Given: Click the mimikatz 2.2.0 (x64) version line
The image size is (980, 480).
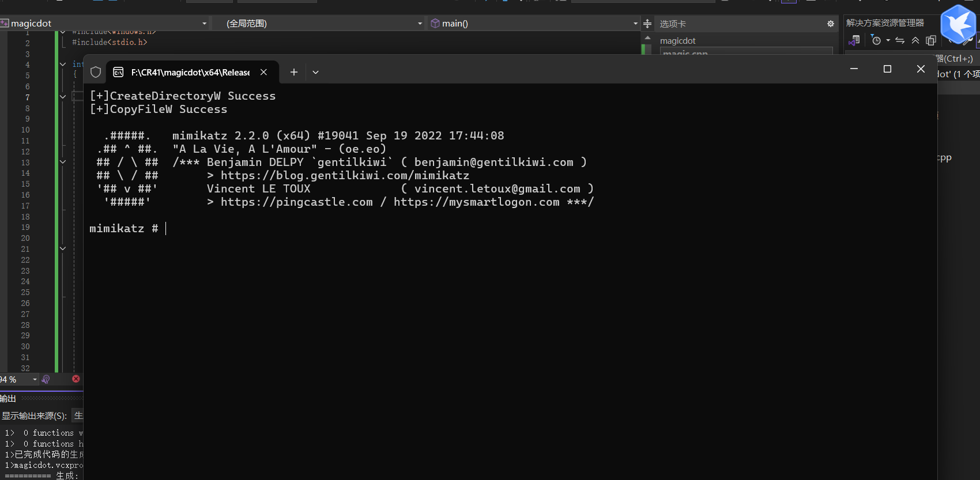Looking at the screenshot, I should (x=338, y=135).
